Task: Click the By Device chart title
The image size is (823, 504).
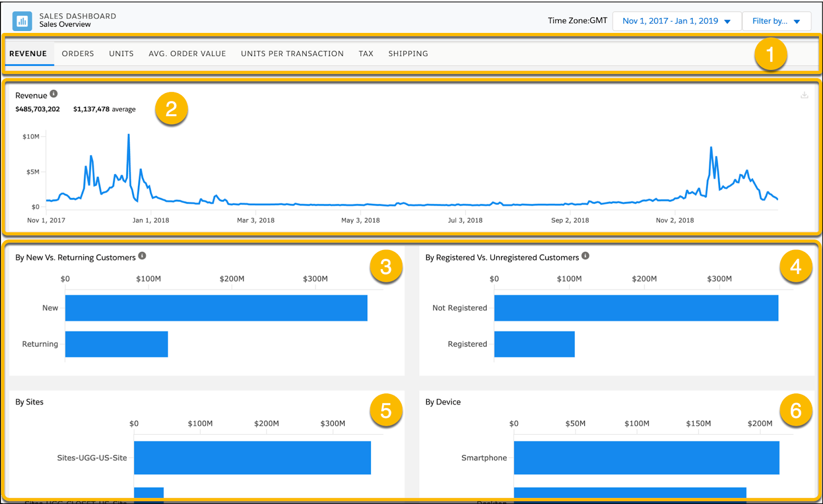Action: (443, 402)
